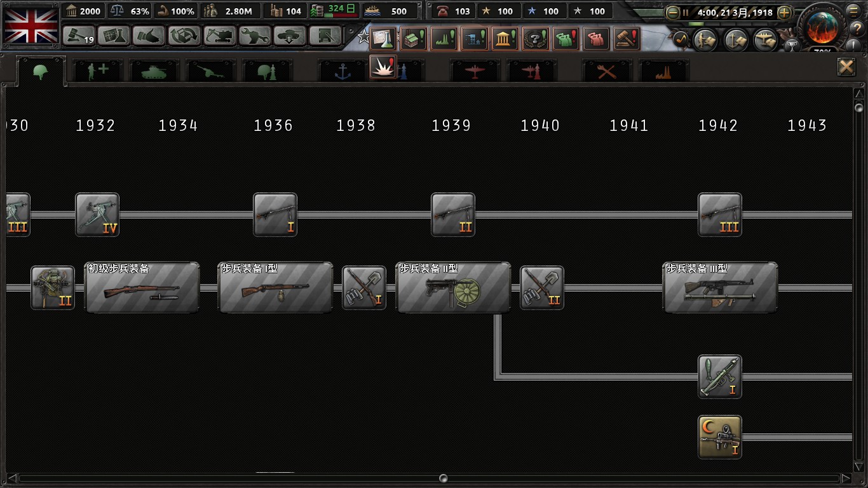Switch to the armor tank tab
Viewport: 868px width, 488px height.
pyautogui.click(x=154, y=71)
